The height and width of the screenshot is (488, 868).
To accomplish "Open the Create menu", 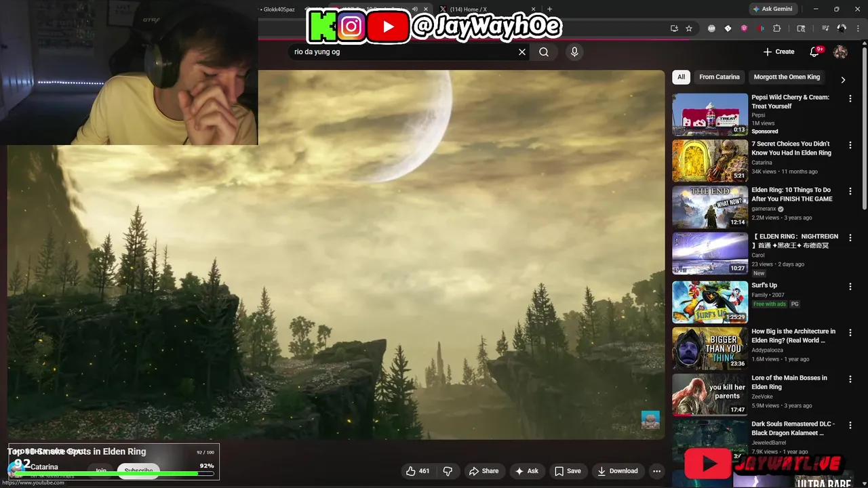I will (x=778, y=52).
